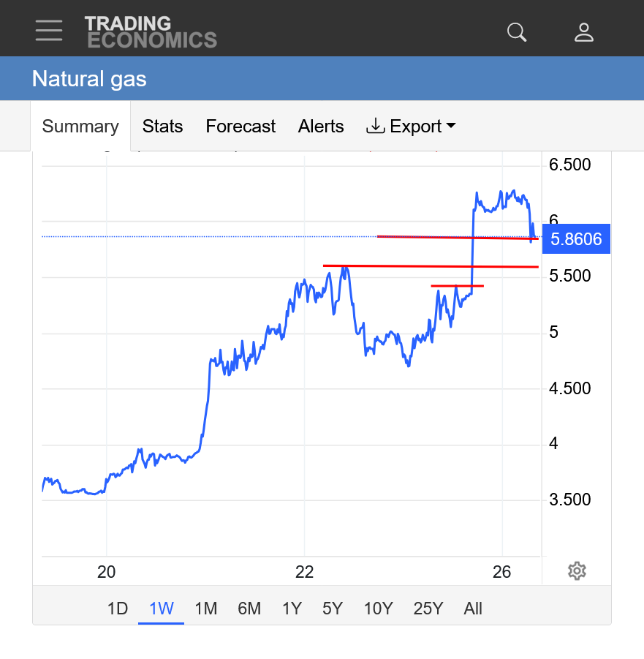Switch to the Summary tab
The height and width of the screenshot is (659, 644).
80,127
